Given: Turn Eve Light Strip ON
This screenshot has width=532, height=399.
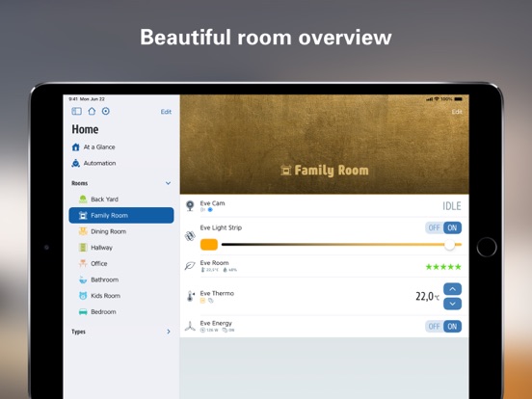Looking at the screenshot, I should pyautogui.click(x=452, y=227).
